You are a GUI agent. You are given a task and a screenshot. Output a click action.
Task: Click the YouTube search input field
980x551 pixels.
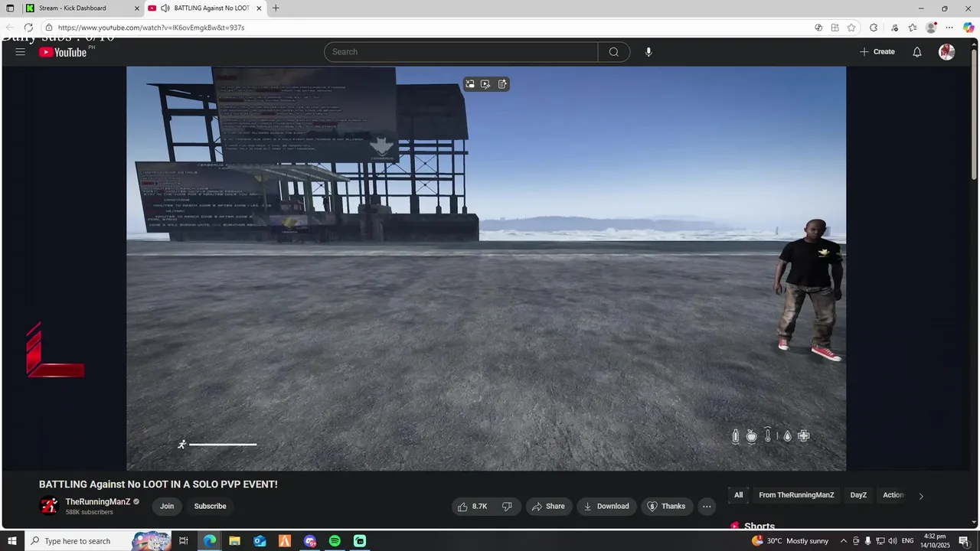click(x=461, y=52)
